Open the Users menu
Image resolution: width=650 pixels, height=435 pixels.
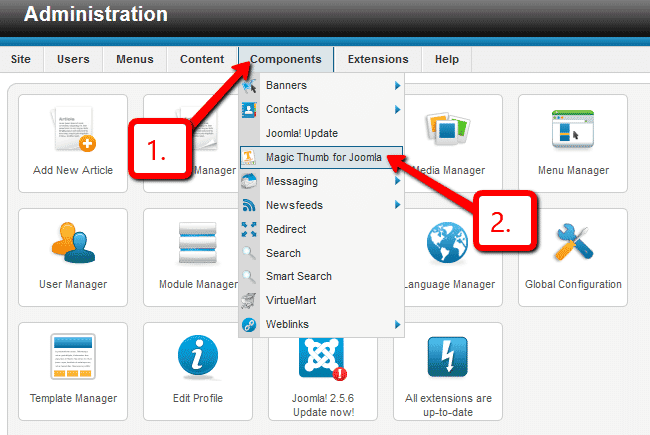pyautogui.click(x=73, y=59)
